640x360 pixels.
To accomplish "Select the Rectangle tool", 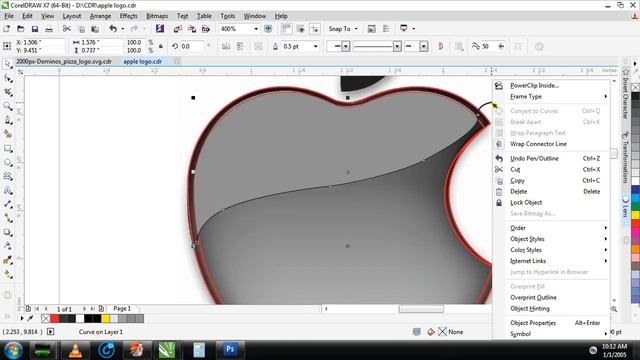I will click(7, 148).
